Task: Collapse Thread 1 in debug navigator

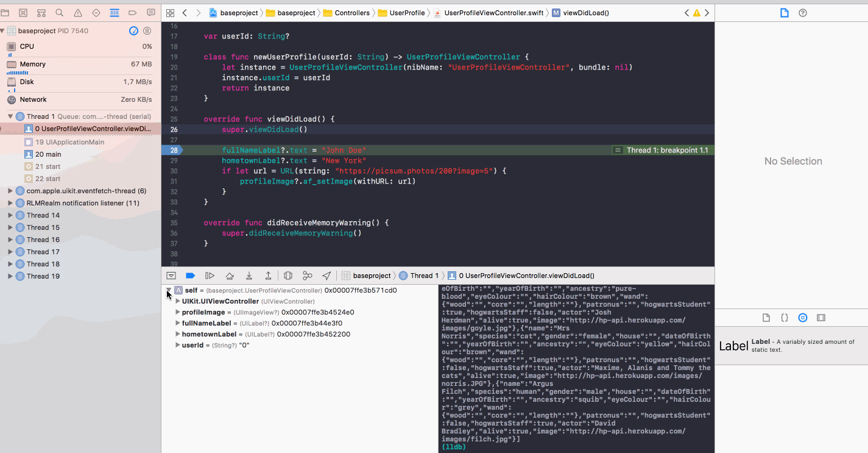Action: 10,116
